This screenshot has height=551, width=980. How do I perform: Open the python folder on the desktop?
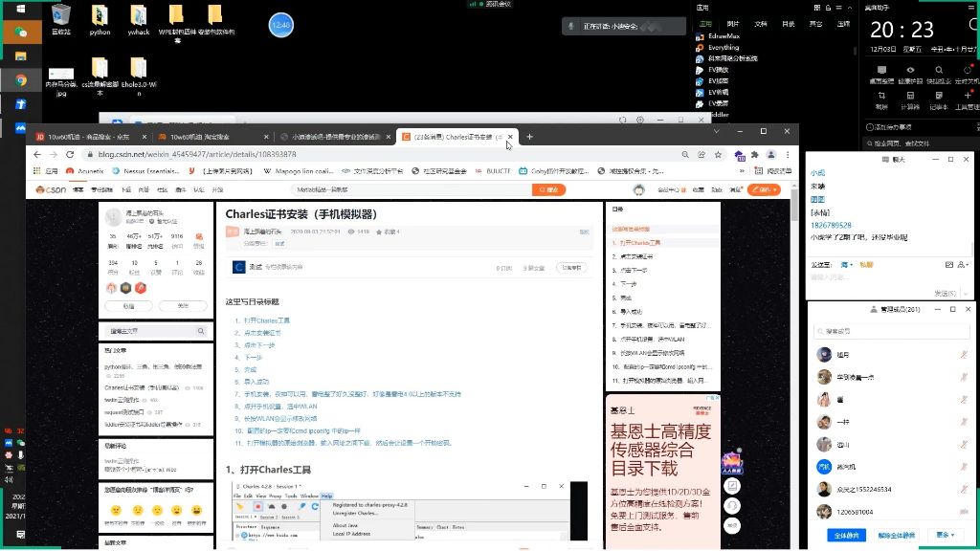(x=100, y=20)
